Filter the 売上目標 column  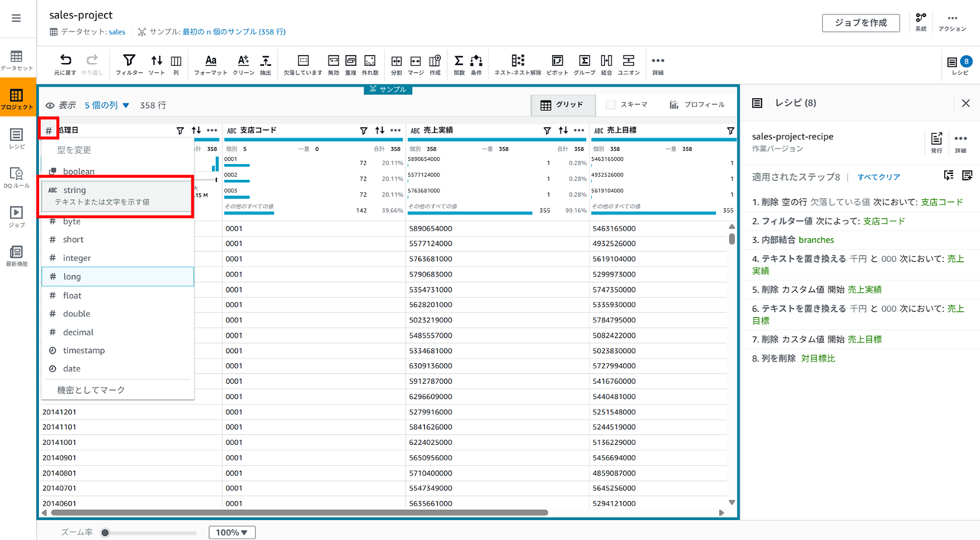[730, 131]
